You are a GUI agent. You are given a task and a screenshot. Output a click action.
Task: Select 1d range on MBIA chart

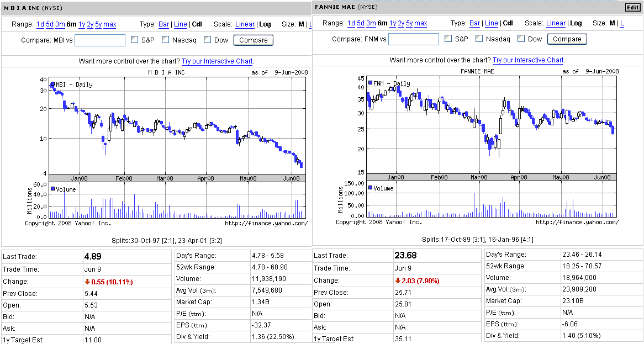40,24
